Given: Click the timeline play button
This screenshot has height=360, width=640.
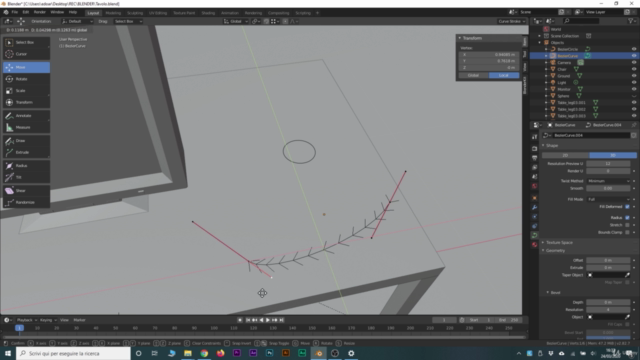Looking at the screenshot, I should 268,320.
